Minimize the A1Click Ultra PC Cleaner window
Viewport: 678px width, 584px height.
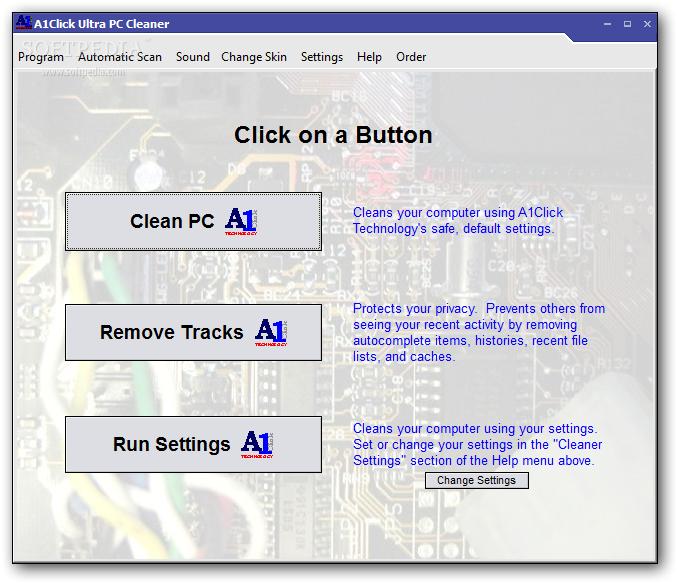[608, 24]
